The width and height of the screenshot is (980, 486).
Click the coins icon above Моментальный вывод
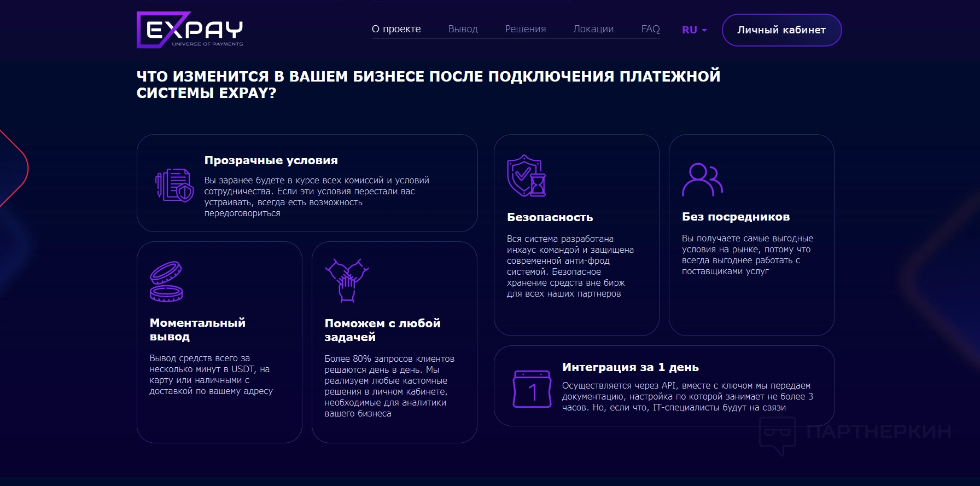[x=166, y=281]
